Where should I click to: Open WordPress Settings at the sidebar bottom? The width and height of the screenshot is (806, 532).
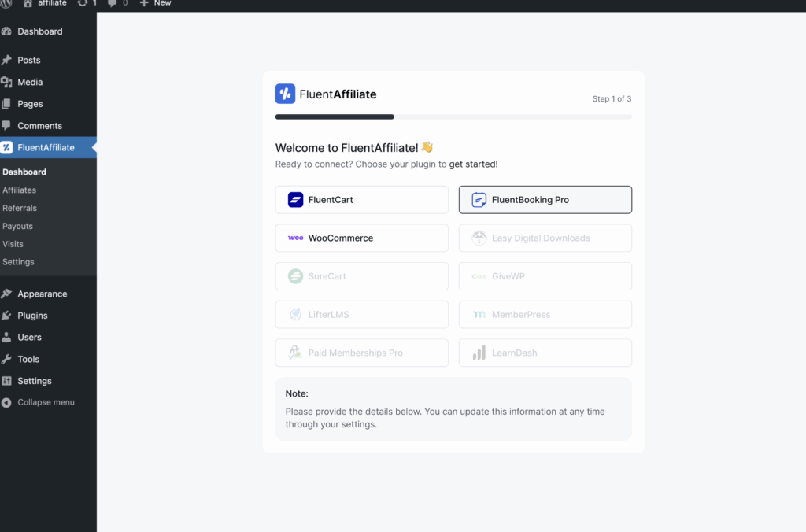pyautogui.click(x=48, y=381)
